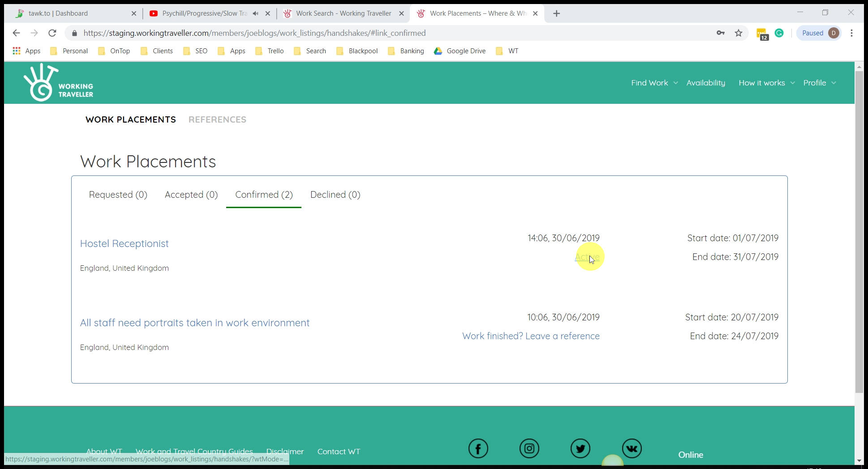Reload the page with refresh icon
This screenshot has width=868, height=469.
[x=52, y=33]
